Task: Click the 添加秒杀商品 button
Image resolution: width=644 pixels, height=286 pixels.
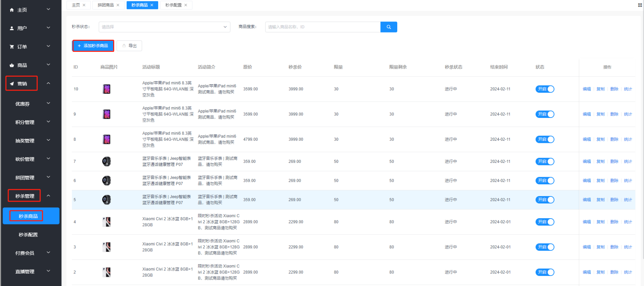Action: click(93, 46)
